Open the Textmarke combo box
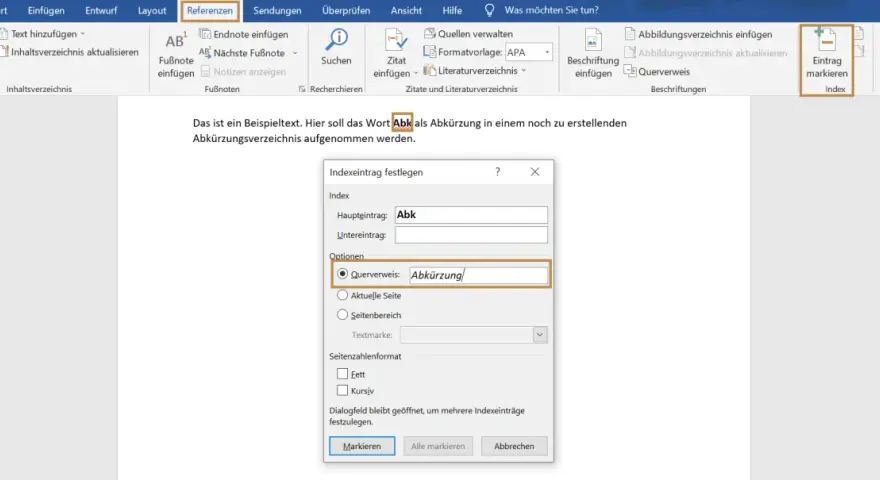 click(x=474, y=335)
